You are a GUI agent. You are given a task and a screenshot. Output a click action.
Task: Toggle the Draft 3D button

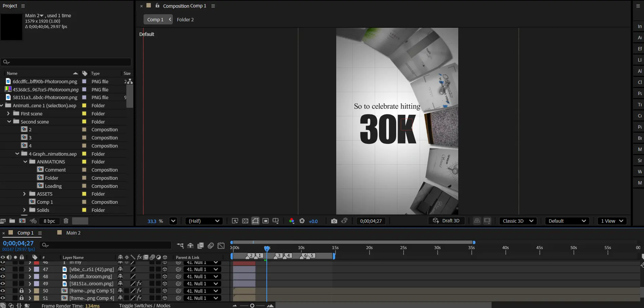446,221
